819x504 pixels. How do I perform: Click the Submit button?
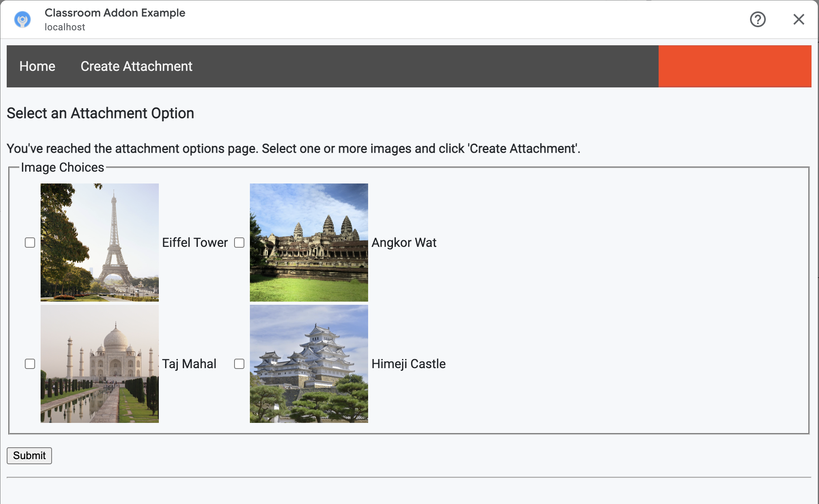coord(29,456)
